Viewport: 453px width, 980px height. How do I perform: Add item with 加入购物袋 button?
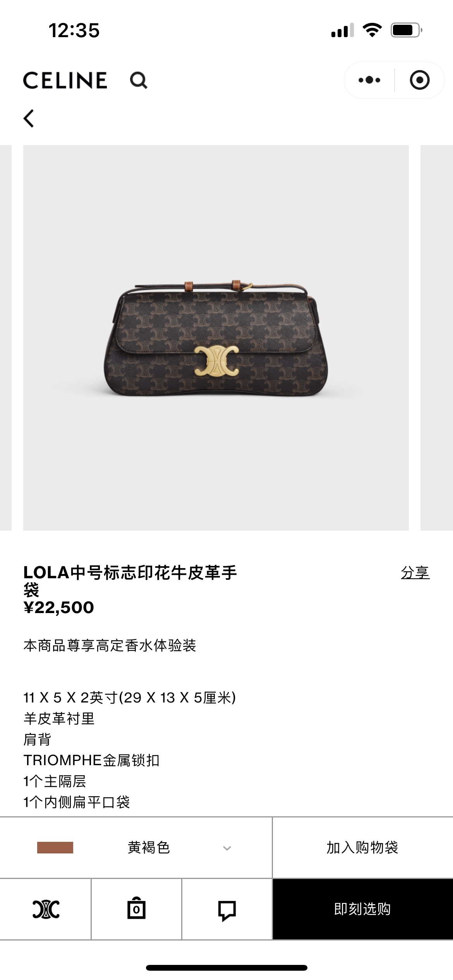[362, 847]
